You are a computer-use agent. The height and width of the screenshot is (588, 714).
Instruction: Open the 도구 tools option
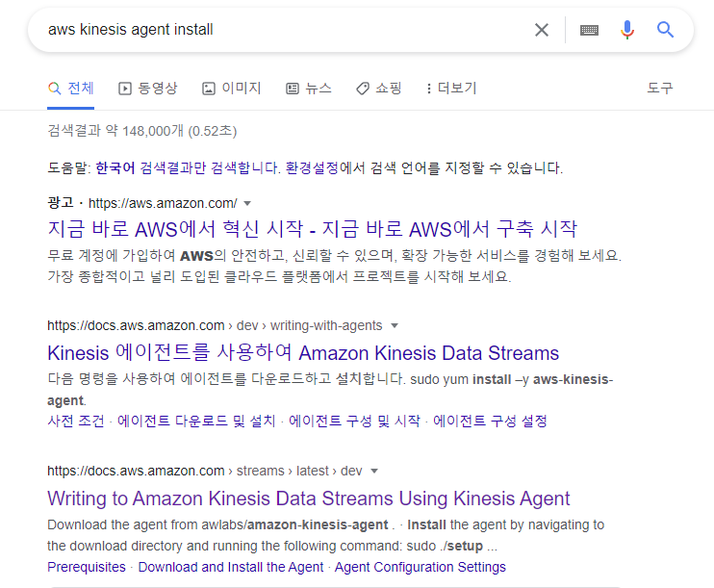[660, 88]
